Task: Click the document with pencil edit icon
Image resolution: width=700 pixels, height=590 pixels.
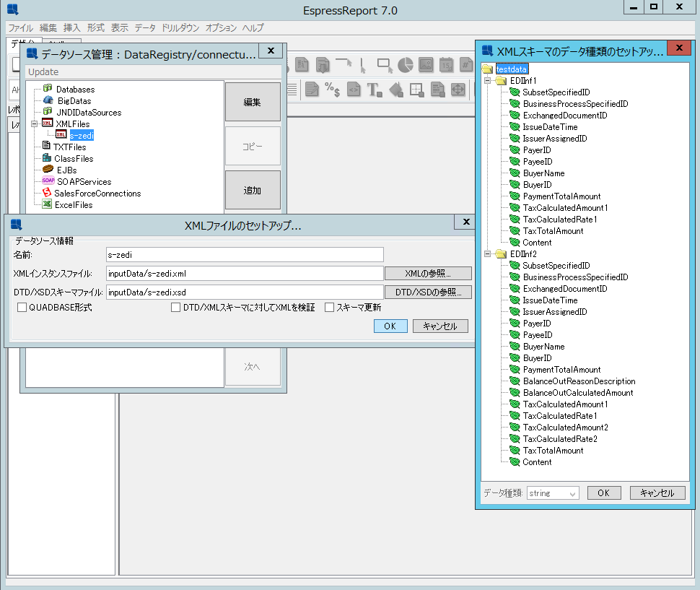Action: (312, 90)
